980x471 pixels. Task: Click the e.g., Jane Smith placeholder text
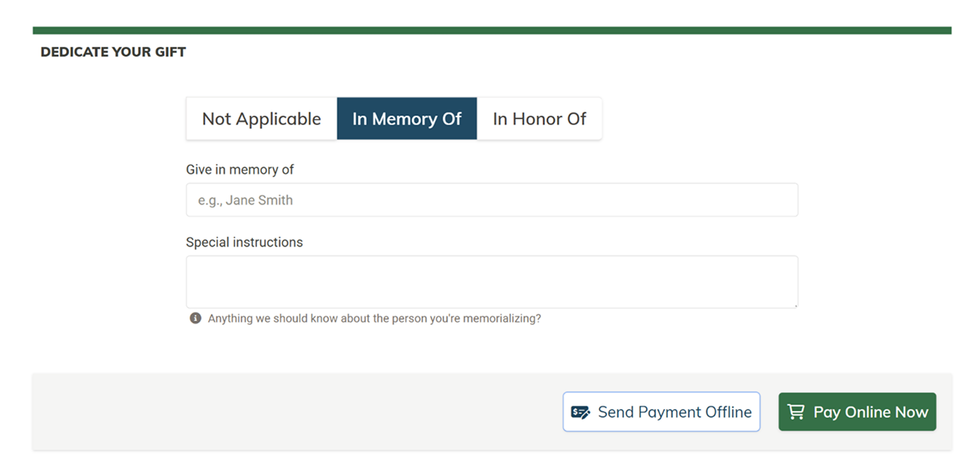[245, 200]
